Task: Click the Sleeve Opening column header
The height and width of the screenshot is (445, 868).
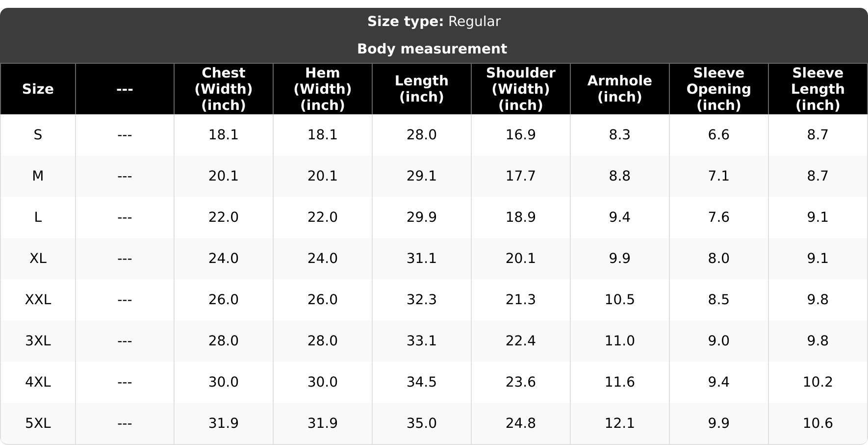Action: (719, 89)
